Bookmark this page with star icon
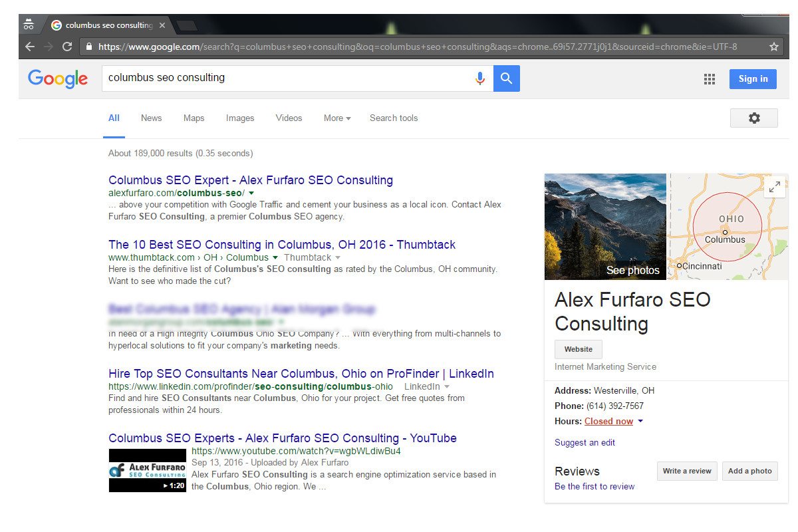The image size is (798, 532). (x=773, y=47)
